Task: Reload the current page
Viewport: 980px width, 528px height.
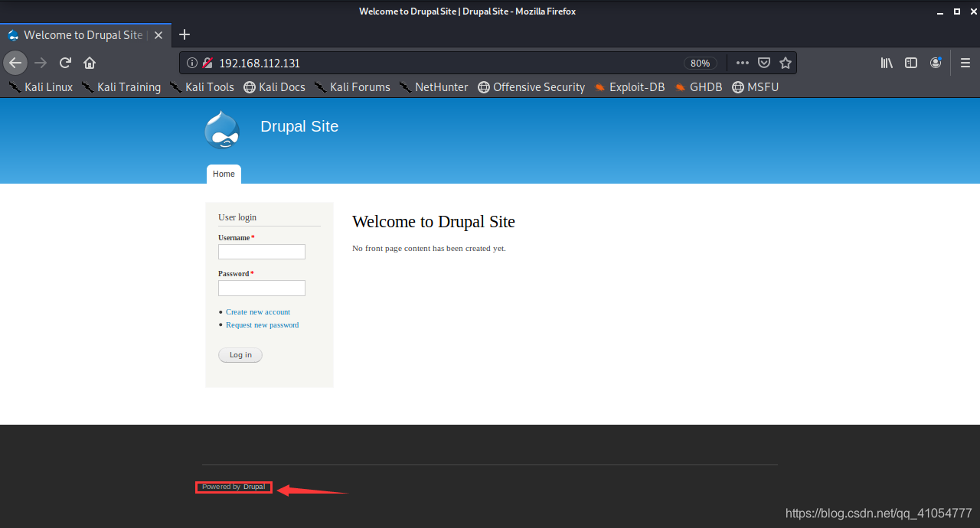Action: coord(65,63)
